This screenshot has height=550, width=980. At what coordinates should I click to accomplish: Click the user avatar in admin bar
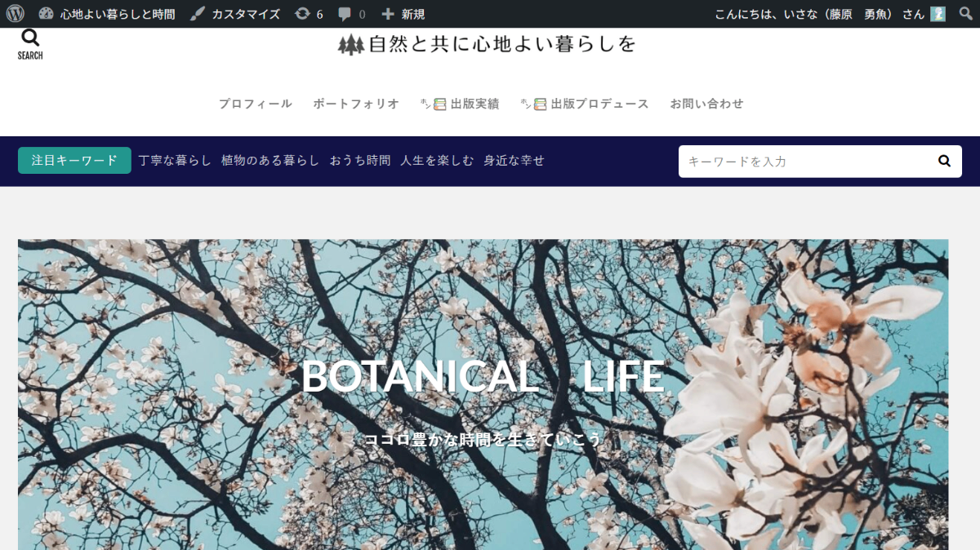tap(938, 14)
